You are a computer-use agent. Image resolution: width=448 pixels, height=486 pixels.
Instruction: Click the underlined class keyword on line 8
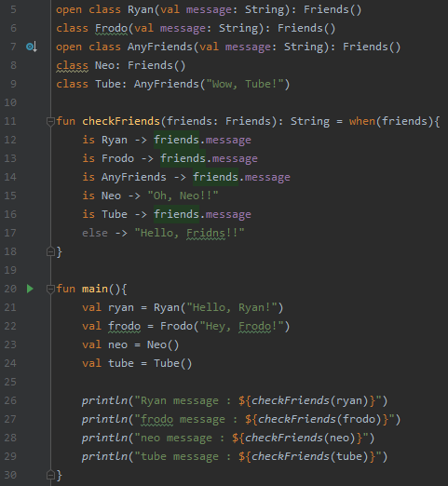[x=72, y=65]
